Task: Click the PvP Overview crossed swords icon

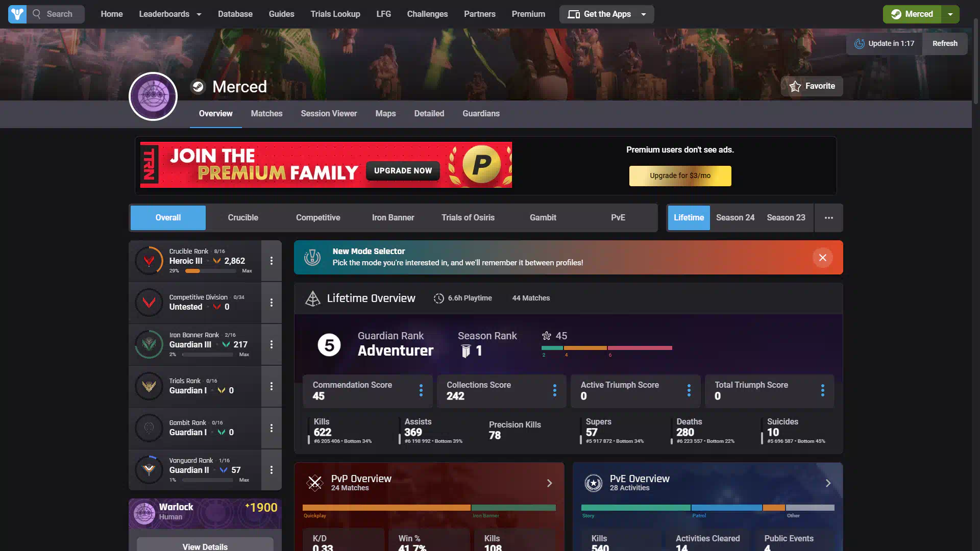Action: pyautogui.click(x=315, y=483)
